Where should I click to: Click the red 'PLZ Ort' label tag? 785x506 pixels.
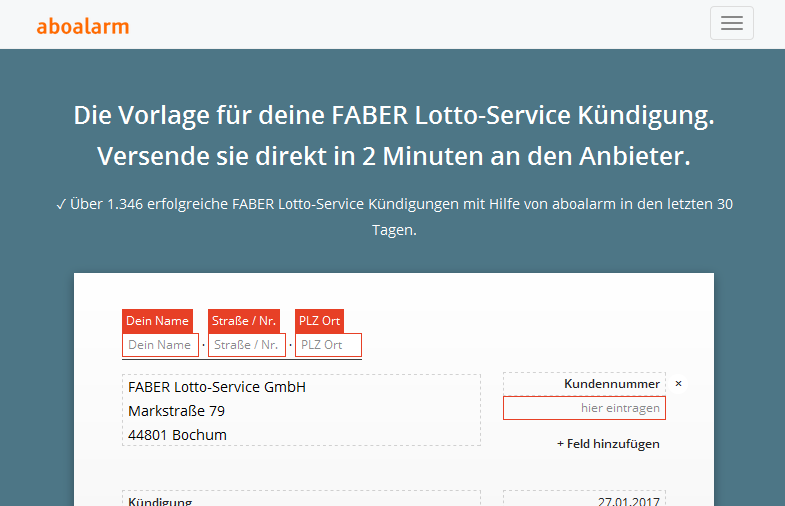[x=319, y=321]
